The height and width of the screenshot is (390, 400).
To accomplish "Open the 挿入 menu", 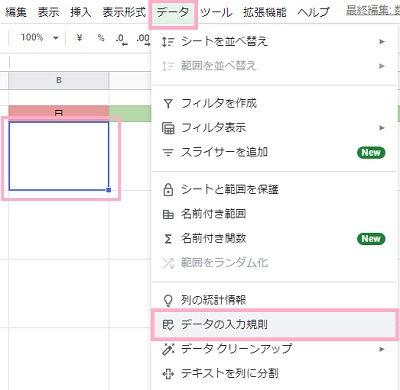I will click(81, 13).
